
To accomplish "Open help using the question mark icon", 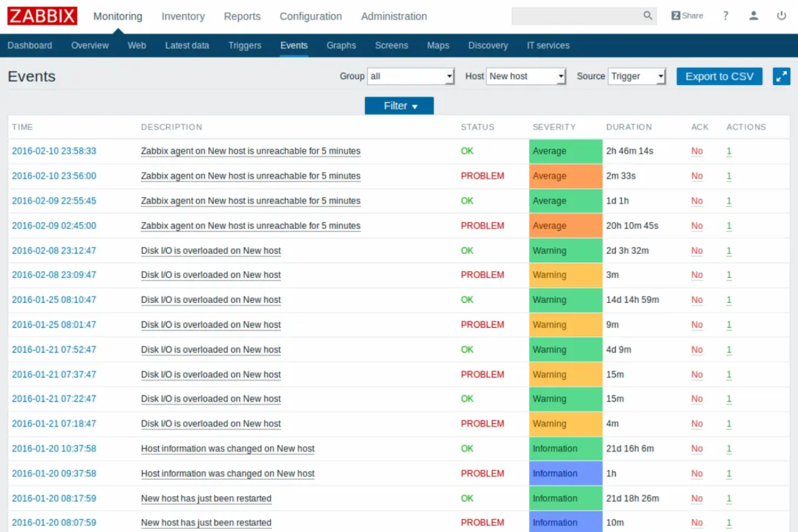I will pyautogui.click(x=725, y=16).
